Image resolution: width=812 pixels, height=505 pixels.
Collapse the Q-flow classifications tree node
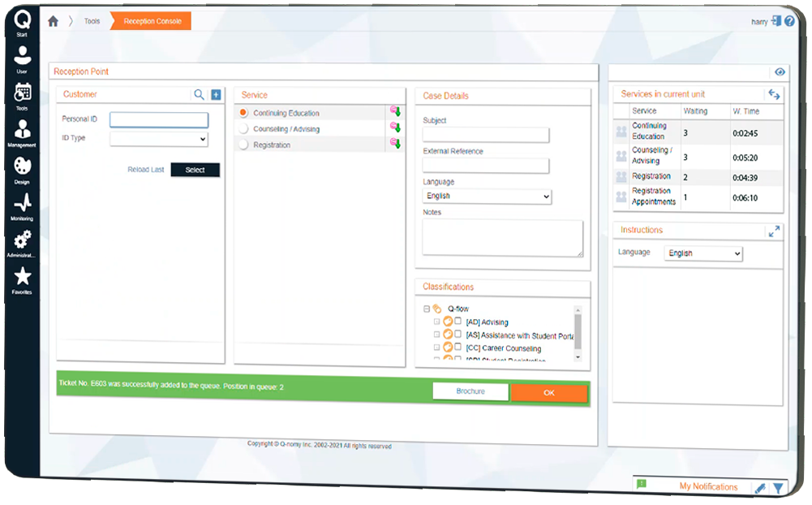(x=427, y=309)
